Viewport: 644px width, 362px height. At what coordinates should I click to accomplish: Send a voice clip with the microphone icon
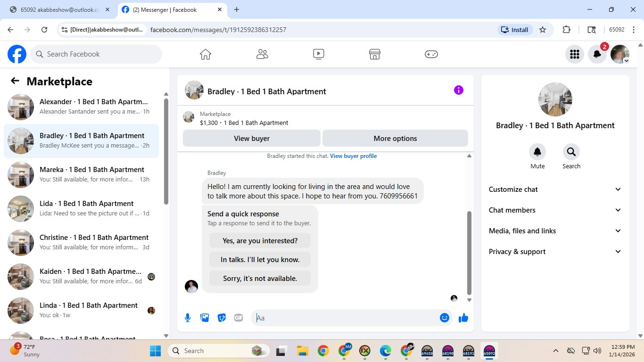(x=188, y=318)
